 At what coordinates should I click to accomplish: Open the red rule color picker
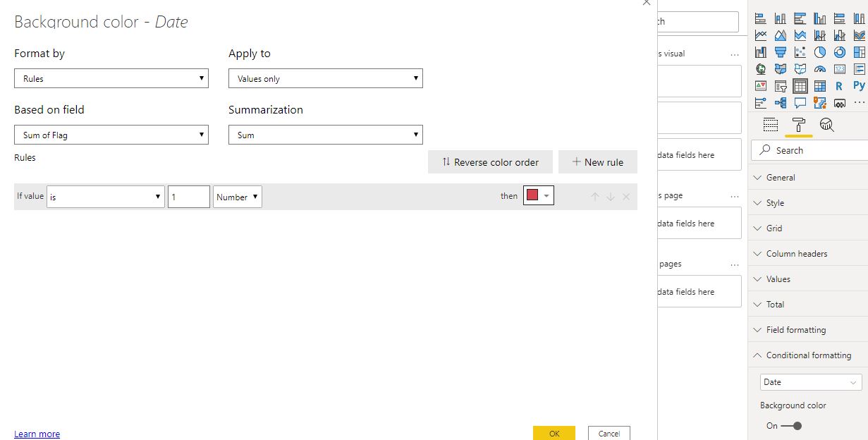pos(539,195)
